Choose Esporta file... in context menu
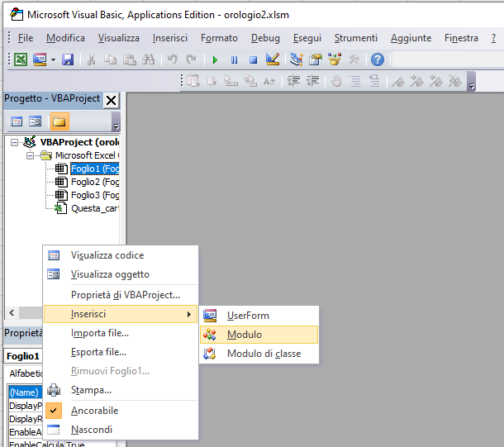The image size is (504, 447). (x=121, y=352)
